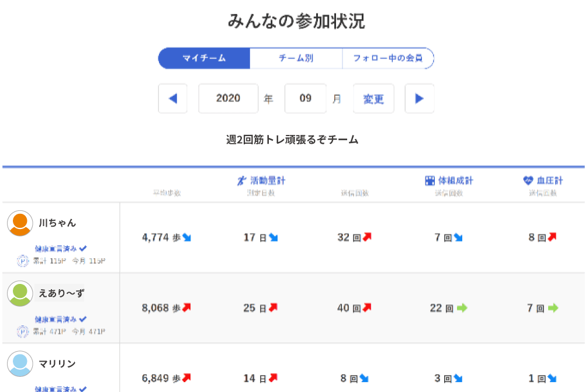Click えあり〜ず's 累計 471P text

[x=50, y=331]
